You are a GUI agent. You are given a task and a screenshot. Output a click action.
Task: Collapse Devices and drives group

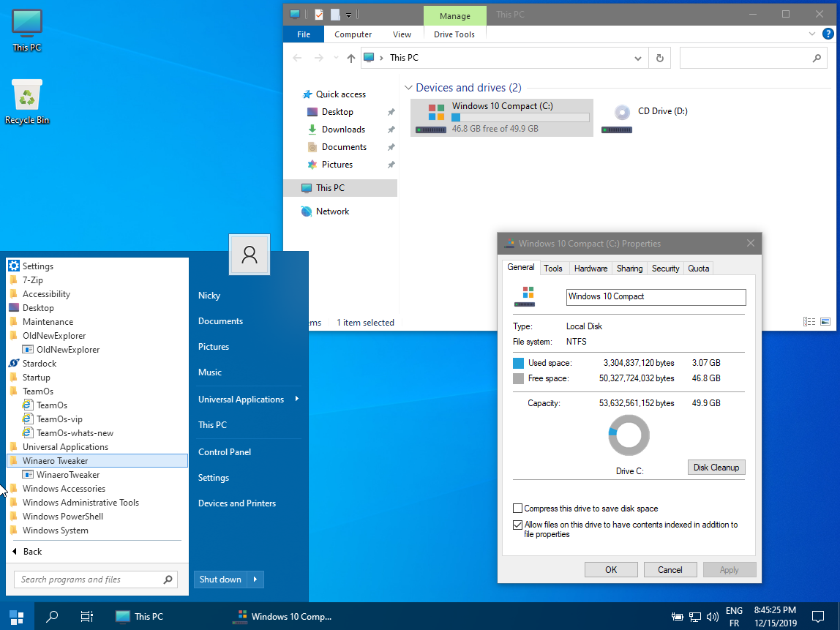pos(408,87)
